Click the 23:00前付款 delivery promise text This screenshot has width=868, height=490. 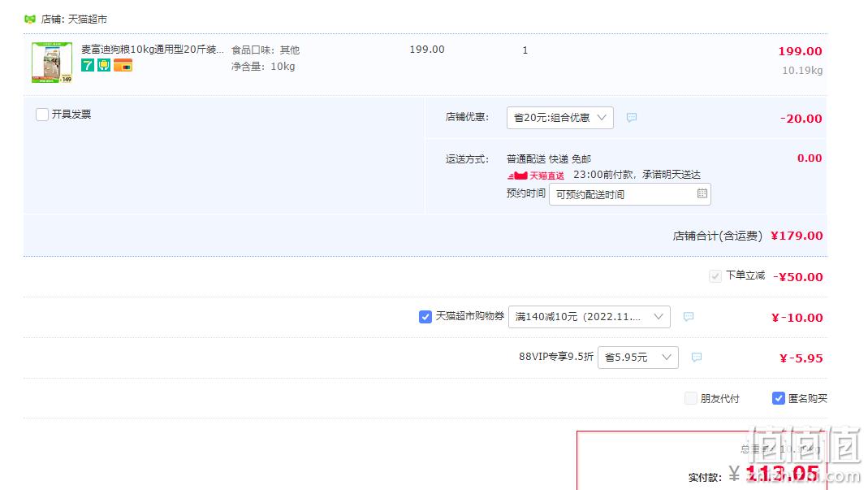click(x=637, y=175)
